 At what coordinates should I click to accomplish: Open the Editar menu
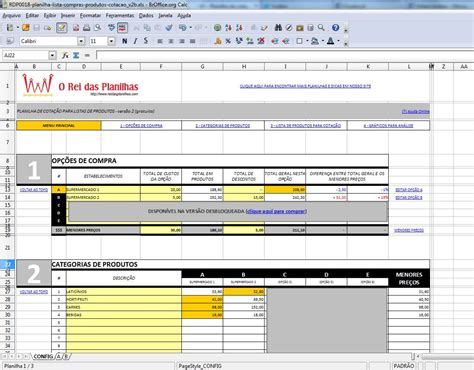point(32,16)
